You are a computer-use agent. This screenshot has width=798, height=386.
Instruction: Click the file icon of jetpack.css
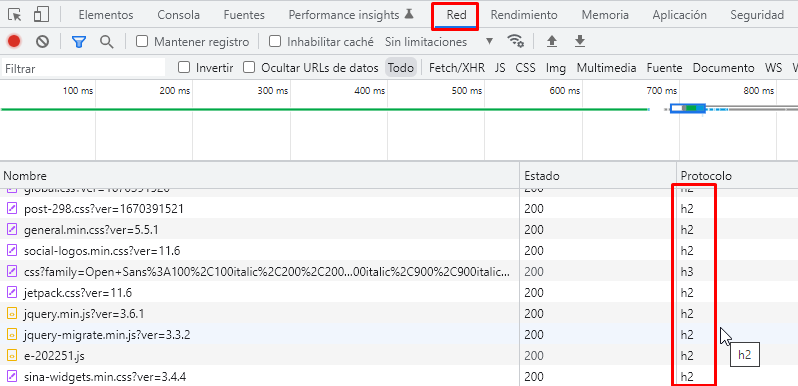tap(12, 292)
